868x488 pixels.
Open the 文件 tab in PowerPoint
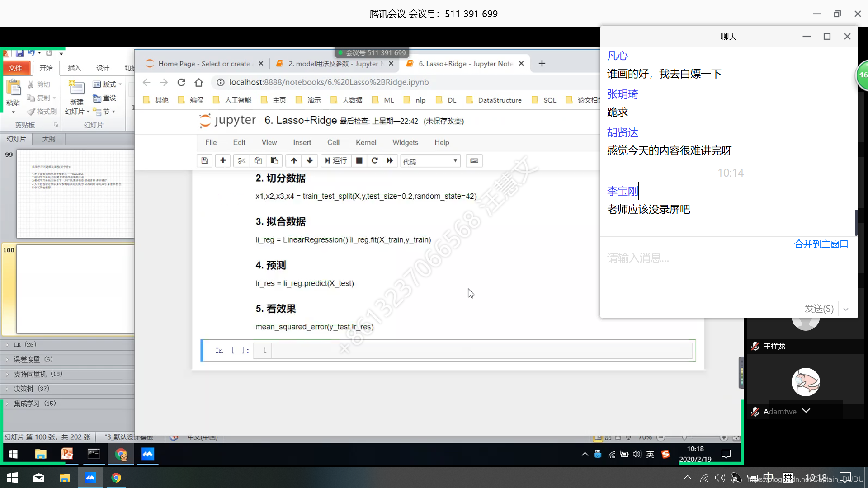click(x=16, y=68)
